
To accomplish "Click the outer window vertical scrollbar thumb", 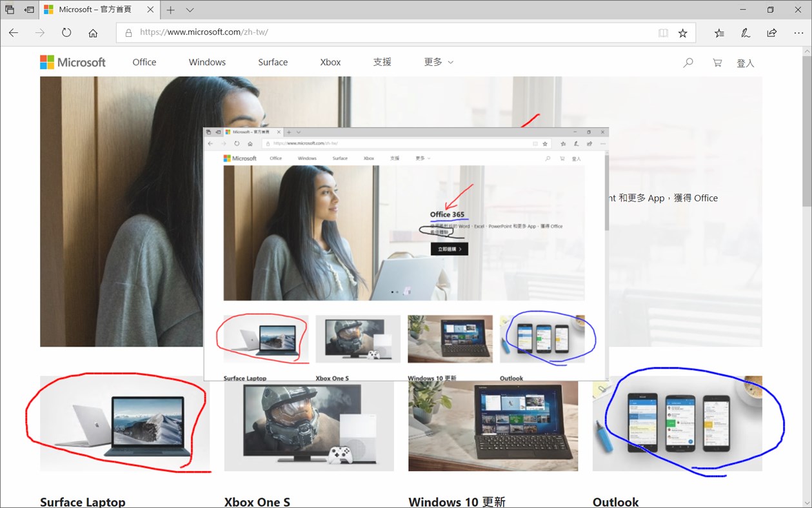I will [806, 132].
